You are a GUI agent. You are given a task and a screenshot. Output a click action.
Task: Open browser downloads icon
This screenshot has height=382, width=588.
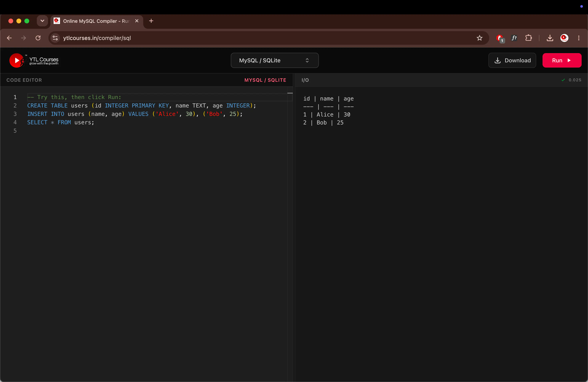pos(550,38)
